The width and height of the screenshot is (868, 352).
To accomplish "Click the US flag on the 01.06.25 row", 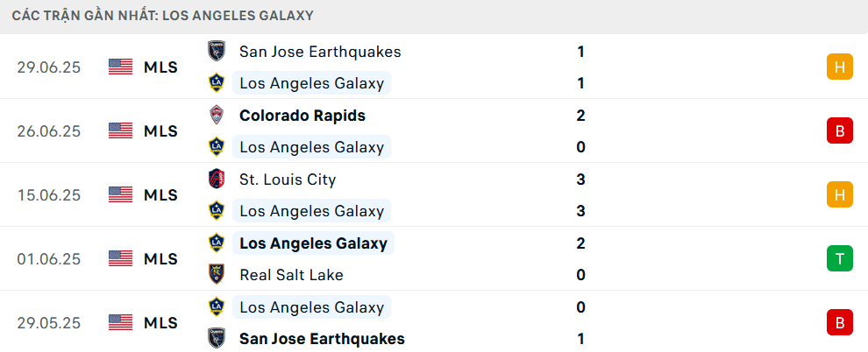I will click(x=121, y=258).
